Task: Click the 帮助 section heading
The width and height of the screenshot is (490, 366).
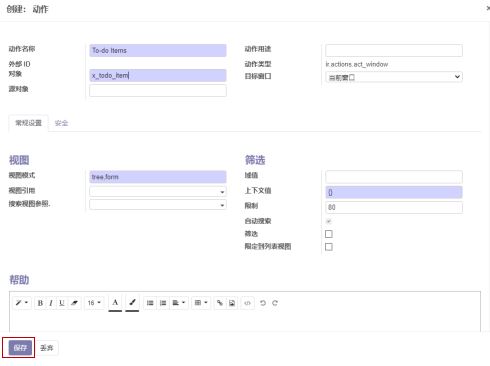Action: coord(19,279)
